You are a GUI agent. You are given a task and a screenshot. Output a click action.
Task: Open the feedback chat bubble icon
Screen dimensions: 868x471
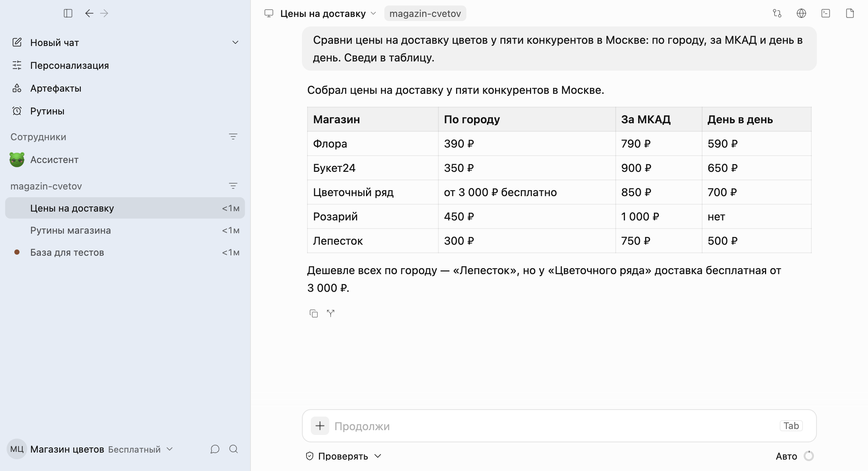215,449
